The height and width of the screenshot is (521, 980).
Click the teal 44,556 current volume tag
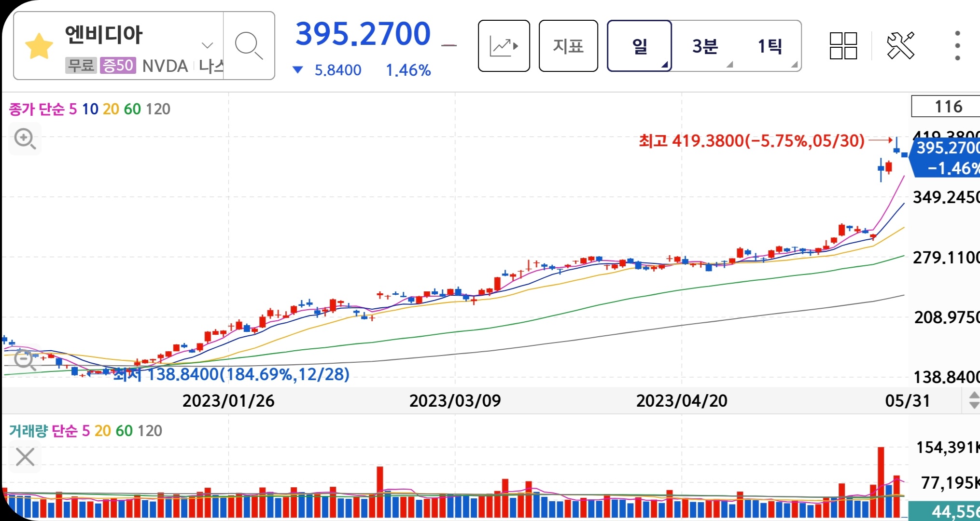pos(944,511)
